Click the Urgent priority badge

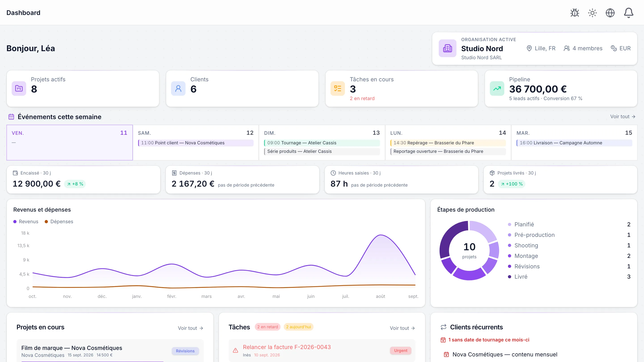tap(401, 351)
